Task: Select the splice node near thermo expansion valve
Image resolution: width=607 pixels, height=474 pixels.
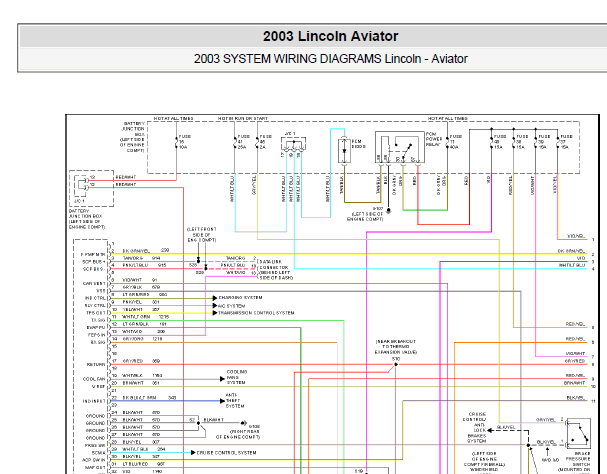Action: [x=396, y=364]
